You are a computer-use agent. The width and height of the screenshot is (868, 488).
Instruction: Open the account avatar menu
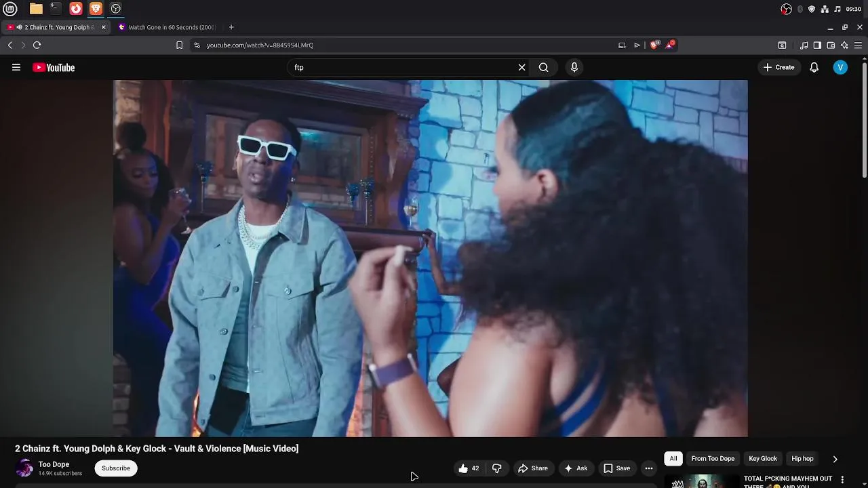pos(840,67)
